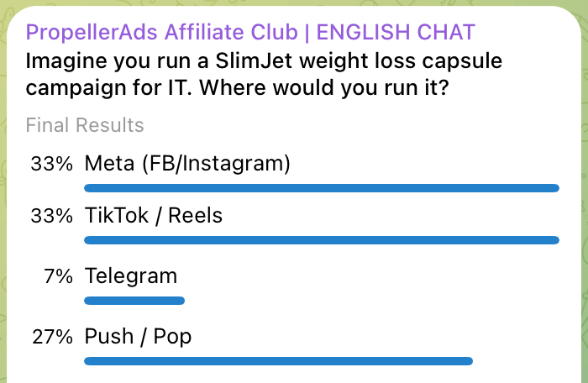This screenshot has height=383, width=588.
Task: Click the Final Results label
Action: (85, 125)
